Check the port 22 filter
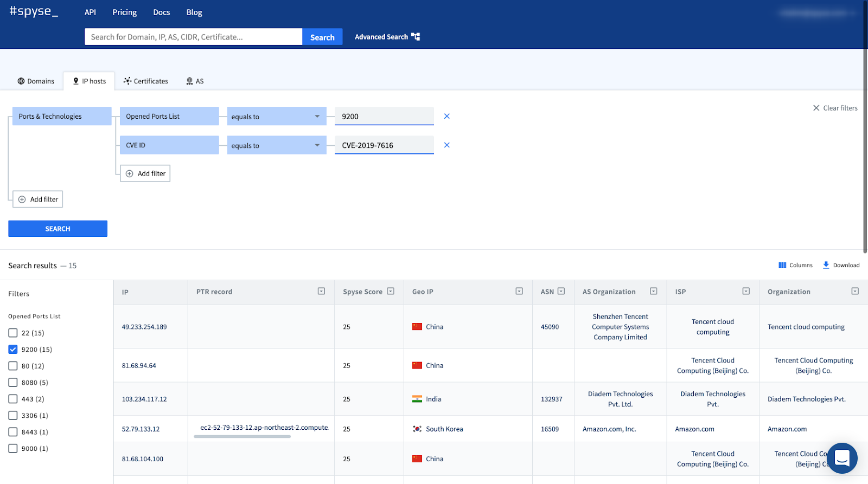The width and height of the screenshot is (868, 484). point(13,333)
